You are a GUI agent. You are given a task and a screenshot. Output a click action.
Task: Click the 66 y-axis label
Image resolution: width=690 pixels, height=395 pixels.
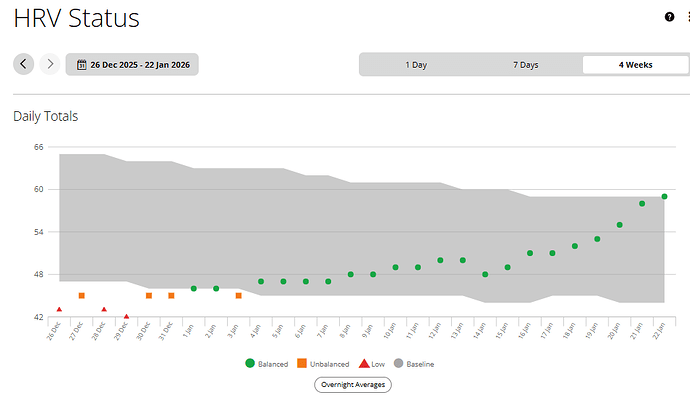[39, 147]
